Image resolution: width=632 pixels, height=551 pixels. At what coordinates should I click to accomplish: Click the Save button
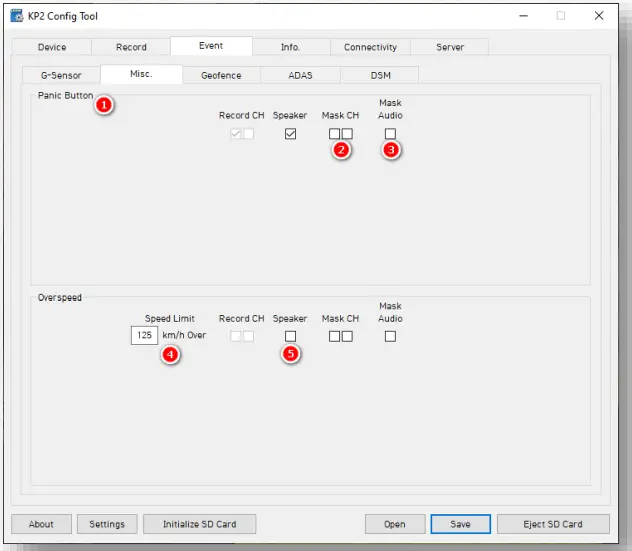pos(460,524)
